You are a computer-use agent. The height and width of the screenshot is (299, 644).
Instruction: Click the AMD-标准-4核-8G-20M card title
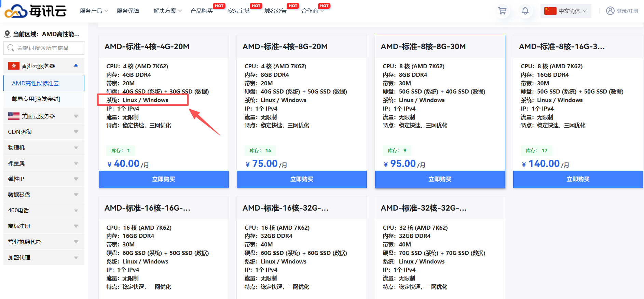click(285, 46)
